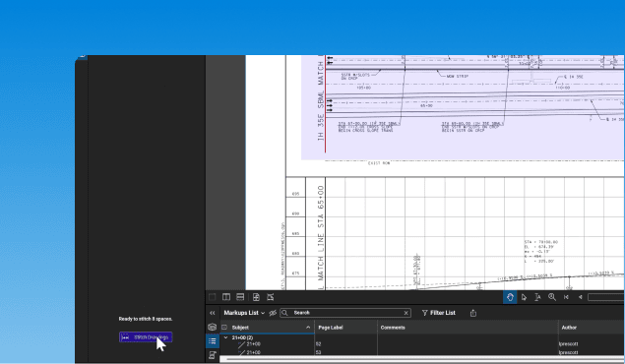Sort by Comments column header
The width and height of the screenshot is (625, 364).
pos(393,328)
